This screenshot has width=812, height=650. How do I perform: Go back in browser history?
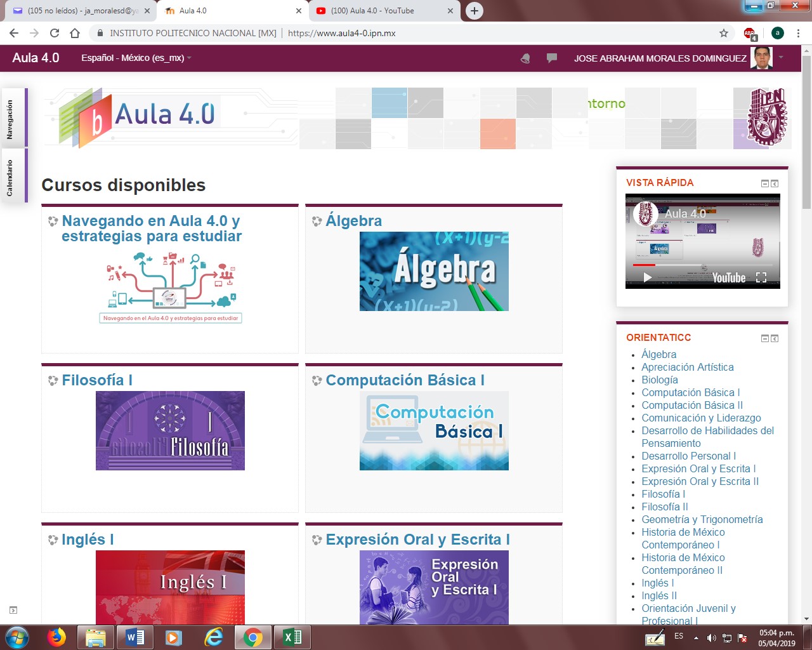[14, 33]
